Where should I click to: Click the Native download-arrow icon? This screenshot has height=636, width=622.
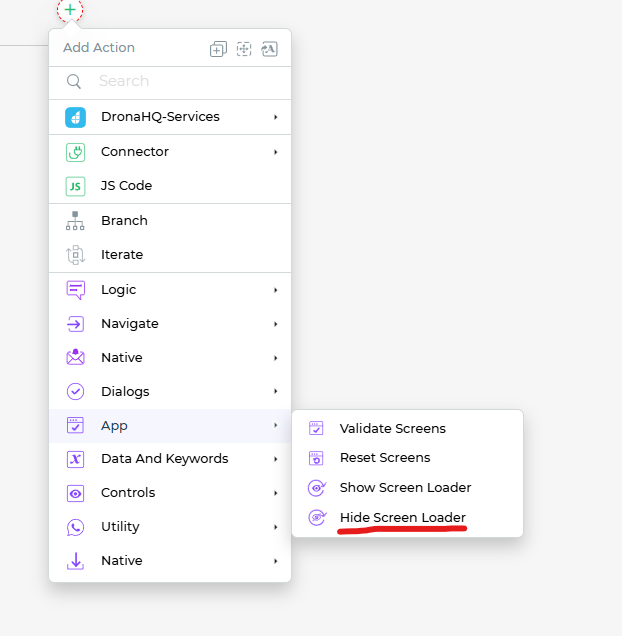coord(75,561)
